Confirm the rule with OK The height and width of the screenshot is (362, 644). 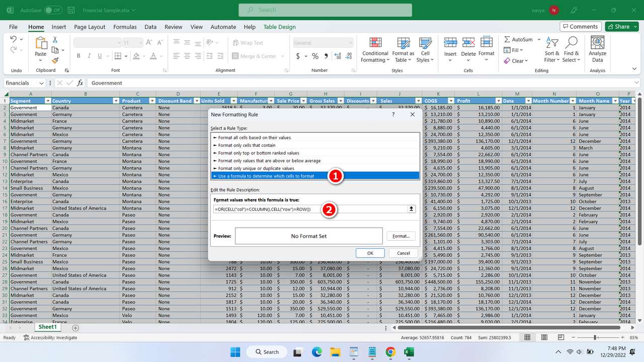(370, 253)
